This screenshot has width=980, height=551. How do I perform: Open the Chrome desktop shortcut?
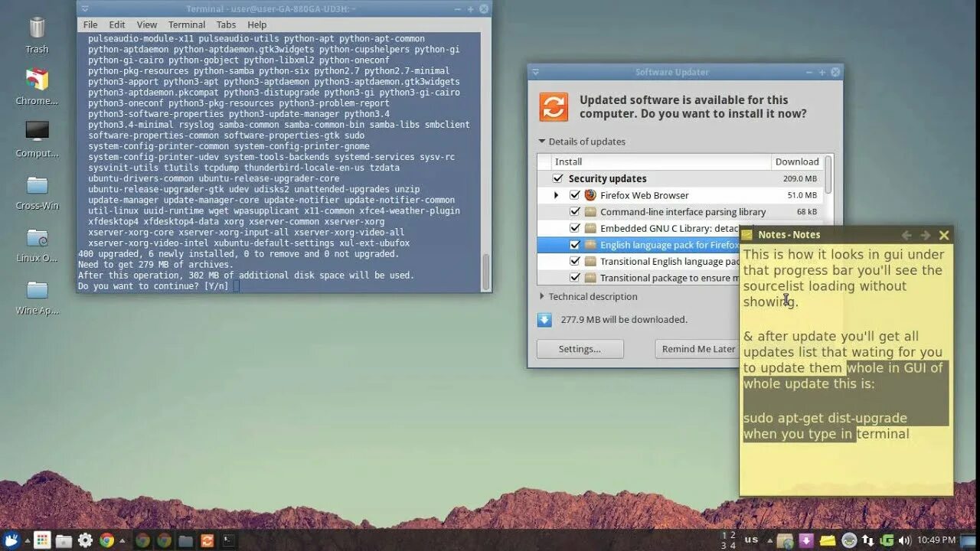37,80
